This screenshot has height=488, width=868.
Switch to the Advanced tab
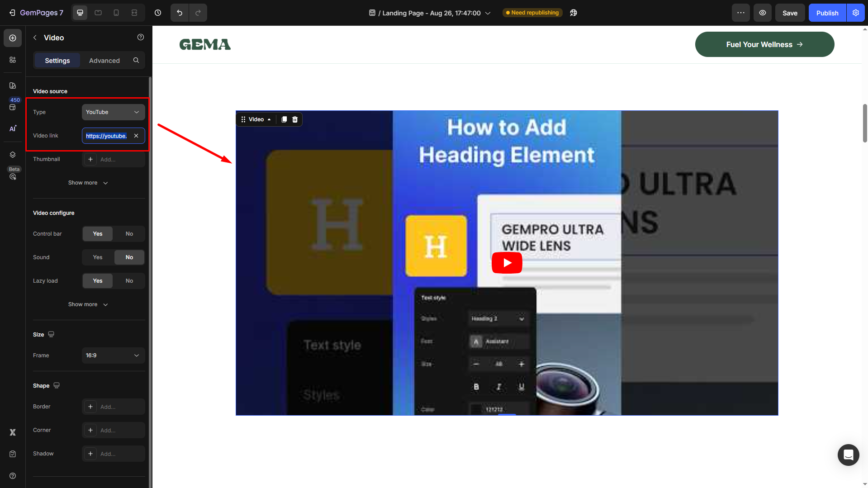[x=104, y=61]
